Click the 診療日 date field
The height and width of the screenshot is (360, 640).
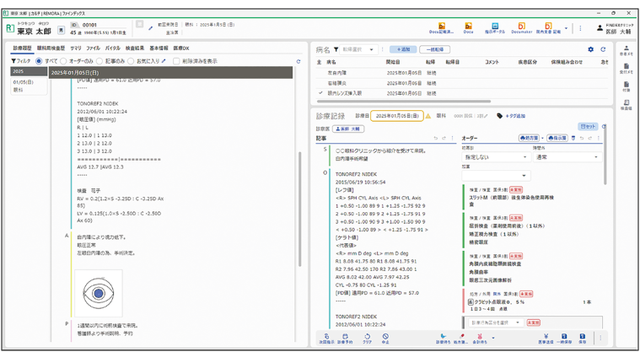coord(397,116)
